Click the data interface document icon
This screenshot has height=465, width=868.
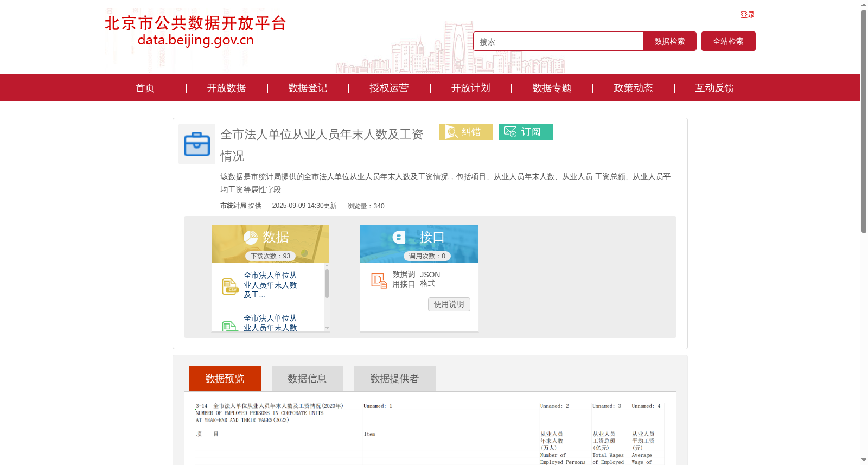coord(379,281)
